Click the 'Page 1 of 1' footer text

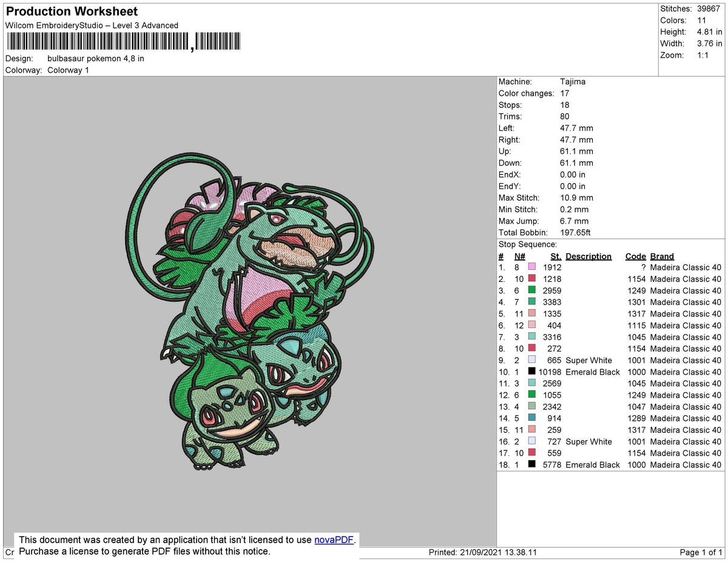(x=701, y=552)
